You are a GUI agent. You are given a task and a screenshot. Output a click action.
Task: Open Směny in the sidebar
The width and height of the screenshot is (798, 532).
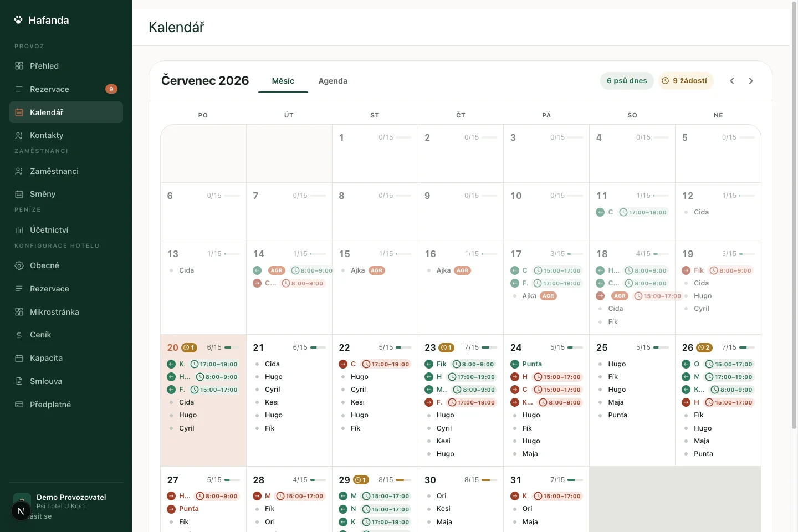[66, 194]
